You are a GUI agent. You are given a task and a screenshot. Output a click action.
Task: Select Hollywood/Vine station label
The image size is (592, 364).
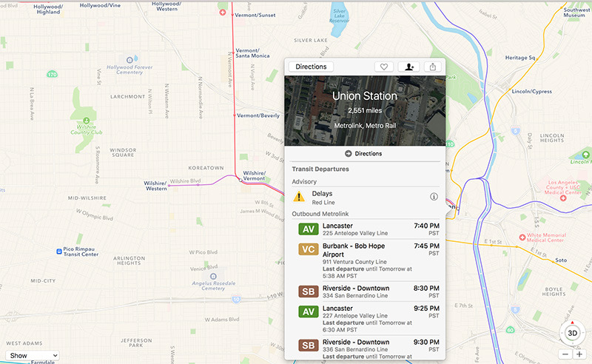pyautogui.click(x=100, y=5)
